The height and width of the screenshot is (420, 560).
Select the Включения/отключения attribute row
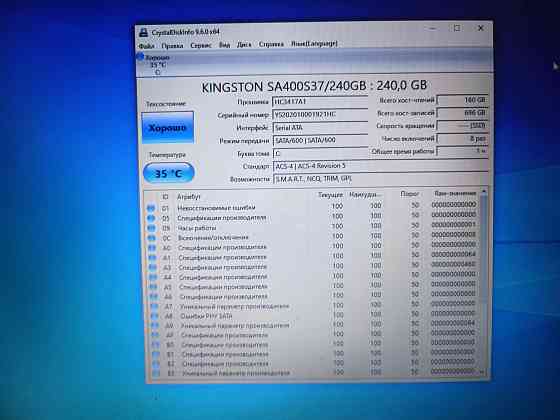click(x=312, y=236)
